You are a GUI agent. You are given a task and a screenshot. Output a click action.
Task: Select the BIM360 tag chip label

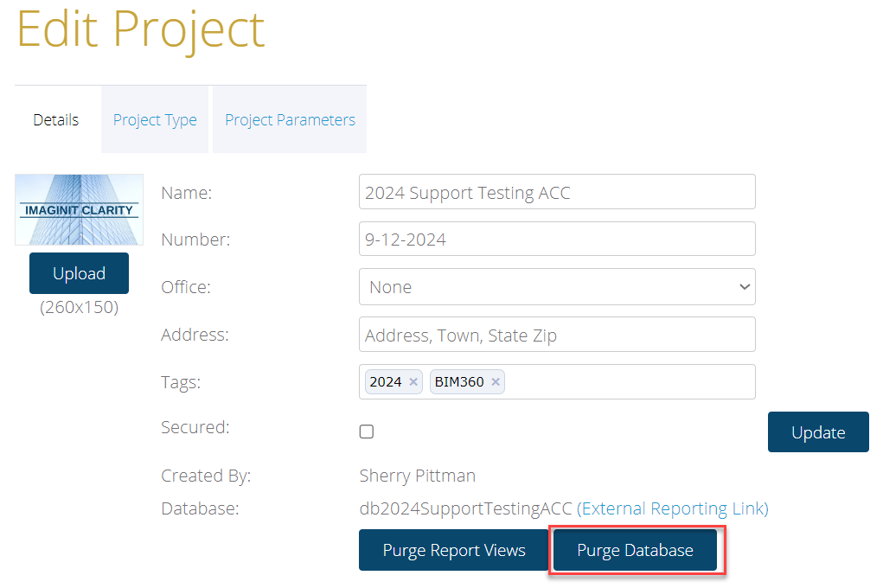[459, 382]
